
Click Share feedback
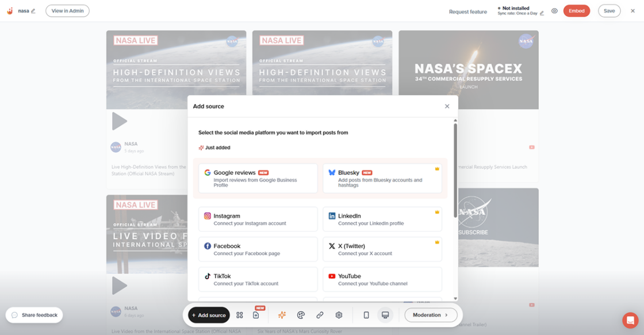click(x=34, y=315)
